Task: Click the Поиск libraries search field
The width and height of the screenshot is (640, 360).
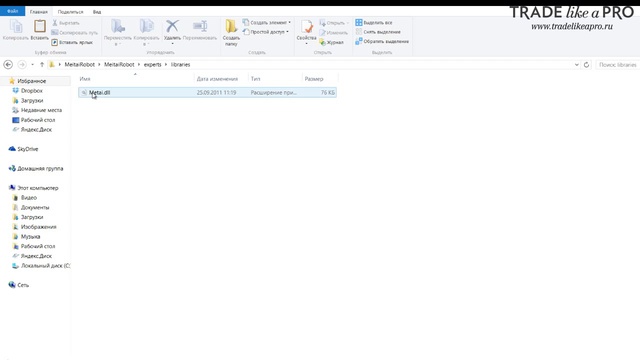Action: 617,64
